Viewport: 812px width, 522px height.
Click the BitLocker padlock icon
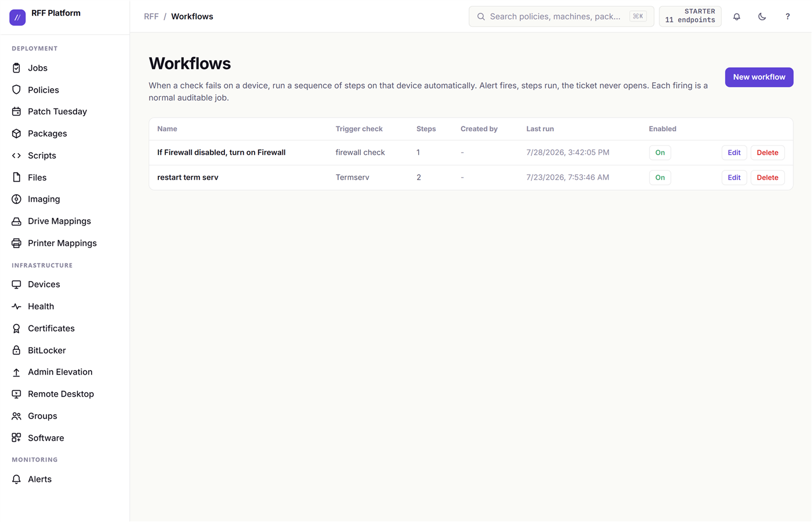pos(16,350)
